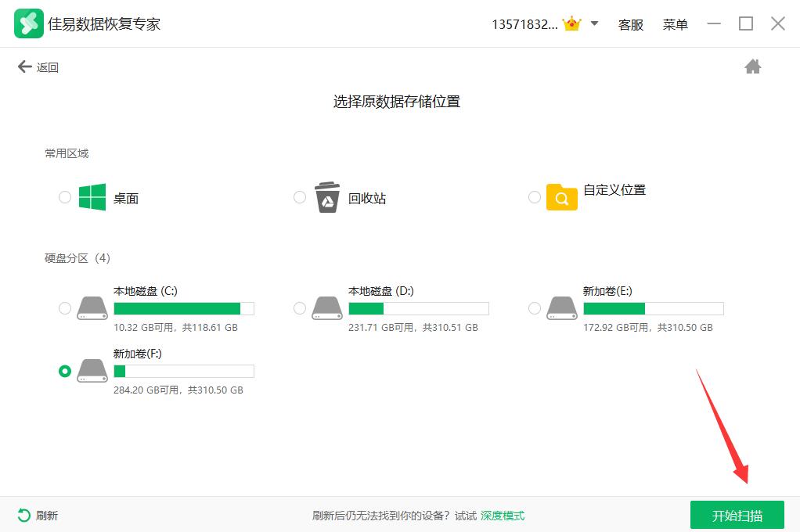800x532 pixels.
Task: Expand the account dropdown arrow
Action: 594,24
